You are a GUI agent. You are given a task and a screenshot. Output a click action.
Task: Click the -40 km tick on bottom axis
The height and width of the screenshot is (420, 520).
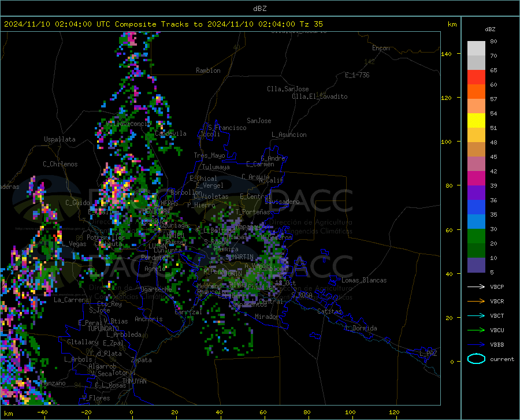pyautogui.click(x=42, y=412)
